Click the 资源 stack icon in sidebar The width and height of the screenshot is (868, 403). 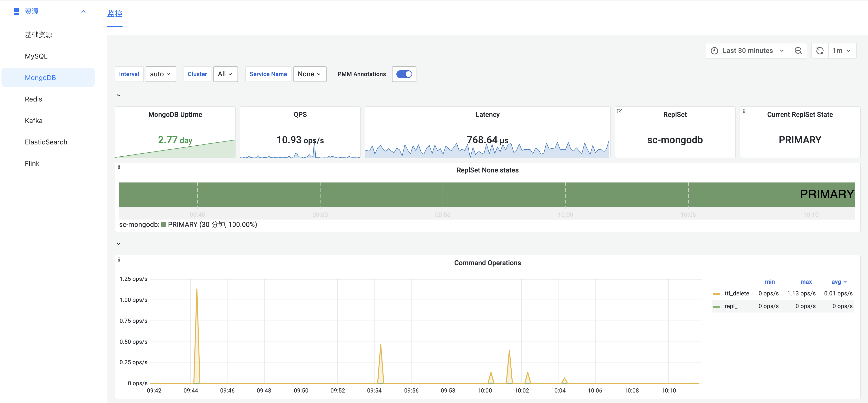click(17, 11)
